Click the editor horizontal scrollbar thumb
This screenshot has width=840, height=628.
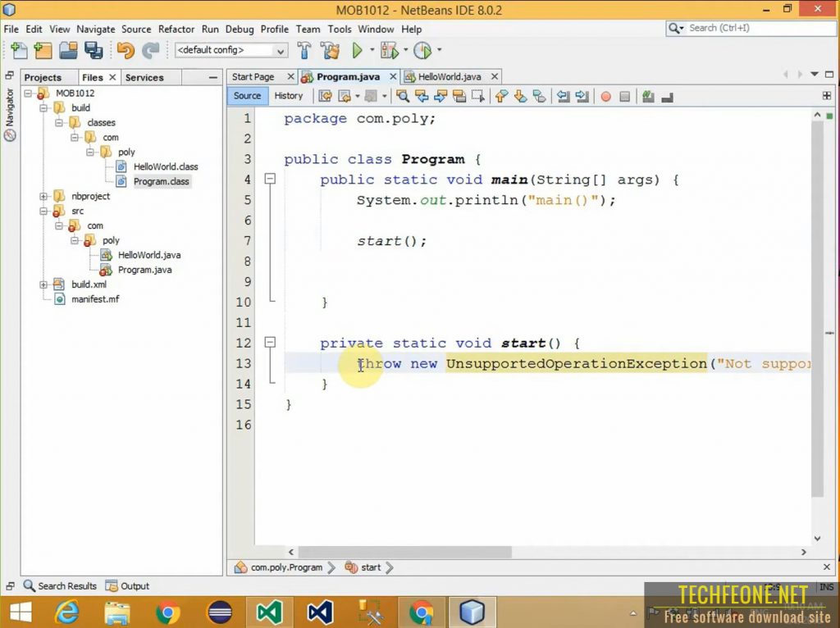404,552
